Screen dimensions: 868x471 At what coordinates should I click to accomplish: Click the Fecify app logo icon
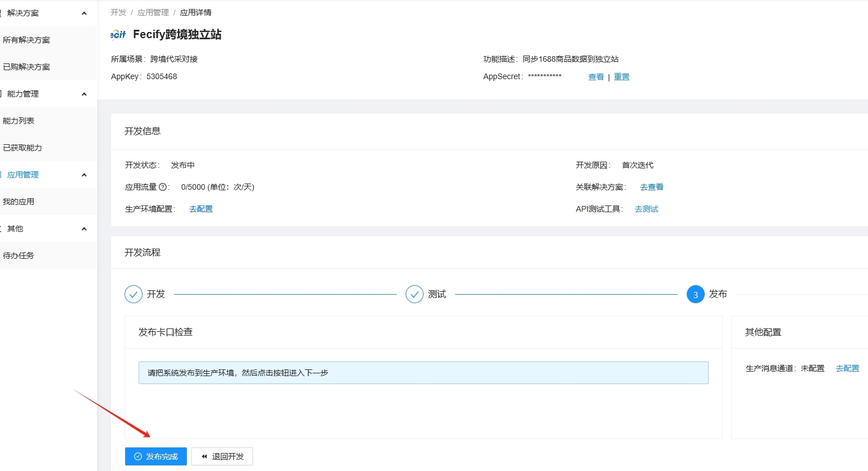(x=118, y=35)
